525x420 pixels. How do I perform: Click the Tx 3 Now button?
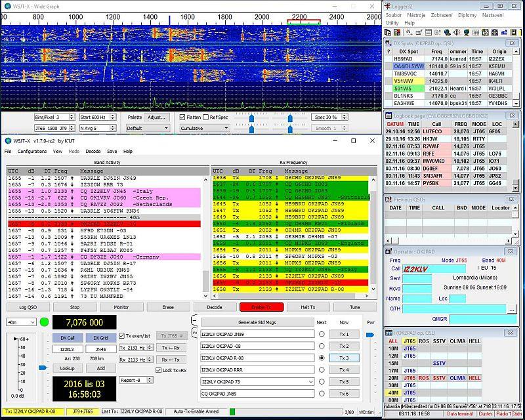344,358
